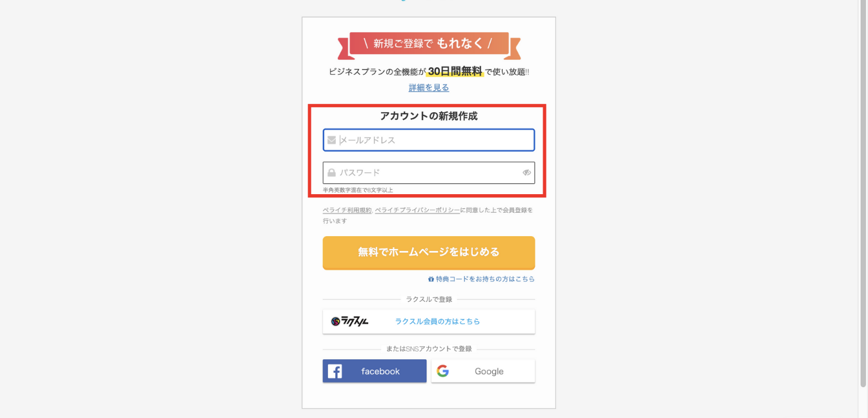Focus the メールアドレス input field
868x418 pixels.
429,140
